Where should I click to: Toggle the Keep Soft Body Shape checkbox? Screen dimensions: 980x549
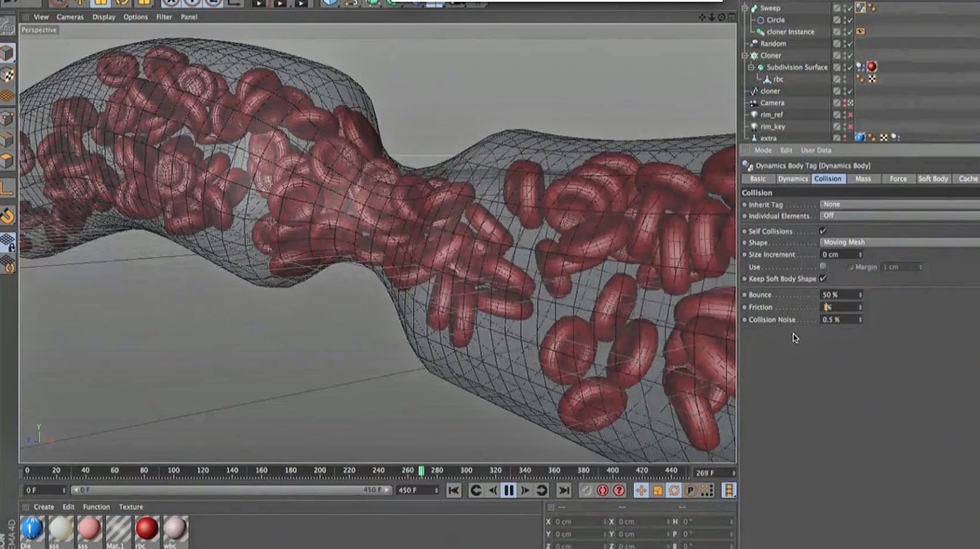pyautogui.click(x=823, y=278)
